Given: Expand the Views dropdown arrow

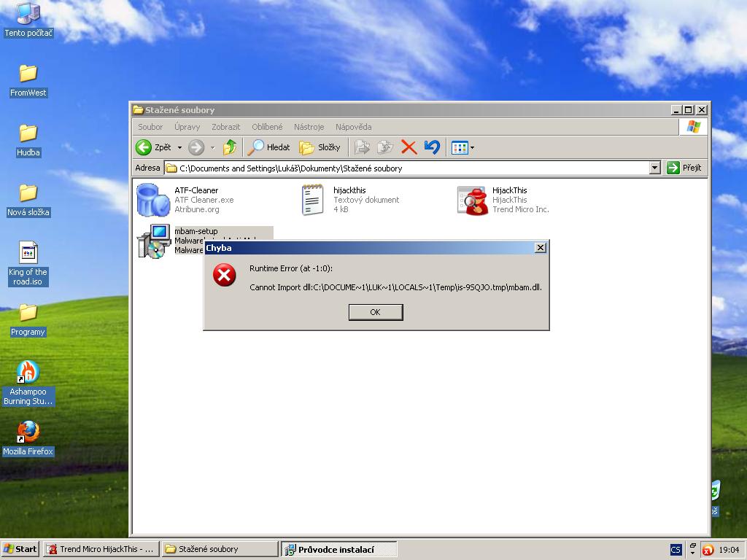Looking at the screenshot, I should pos(472,147).
